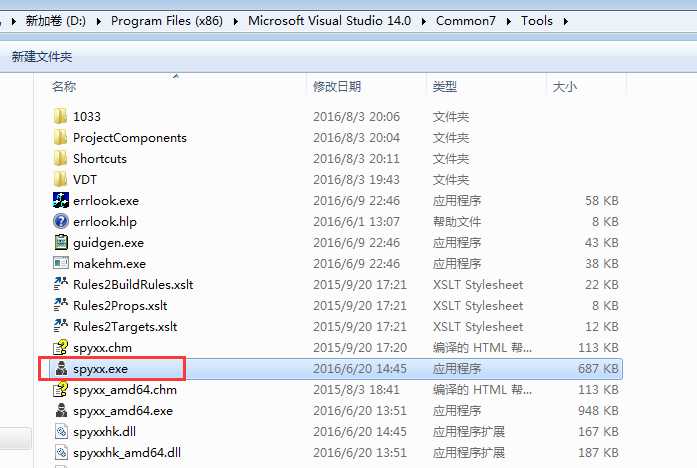Navigate to Common7 breadcrumb
Viewport: 697px width, 468px height.
point(465,21)
